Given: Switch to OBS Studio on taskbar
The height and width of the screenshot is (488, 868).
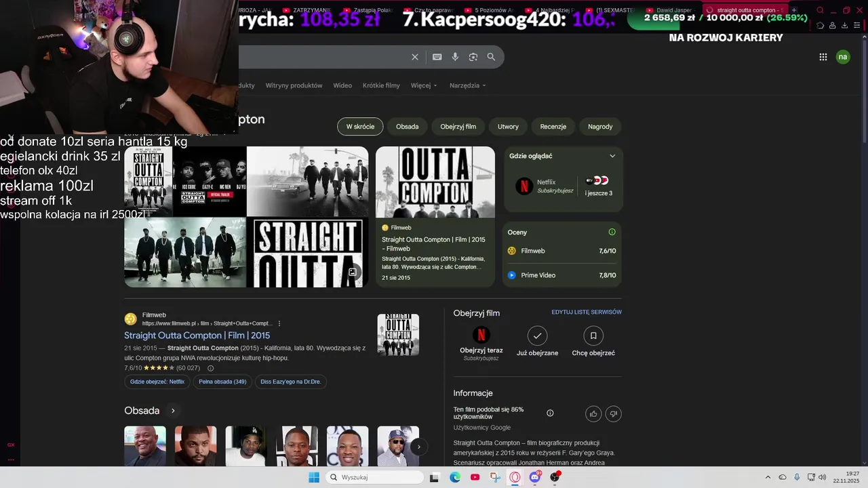Looking at the screenshot, I should click(555, 477).
